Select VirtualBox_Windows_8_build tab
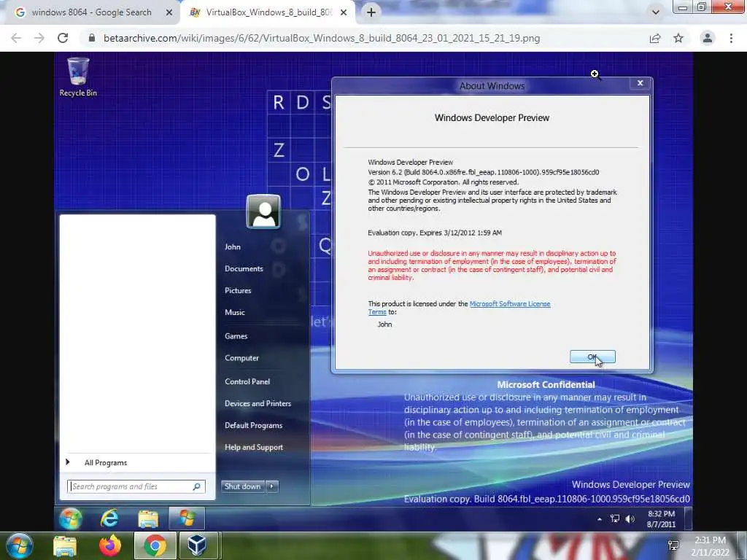This screenshot has height=560, width=747. click(268, 12)
